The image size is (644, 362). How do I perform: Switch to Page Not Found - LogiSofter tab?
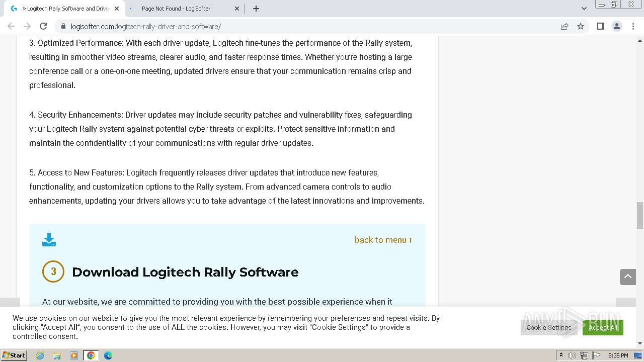(184, 9)
